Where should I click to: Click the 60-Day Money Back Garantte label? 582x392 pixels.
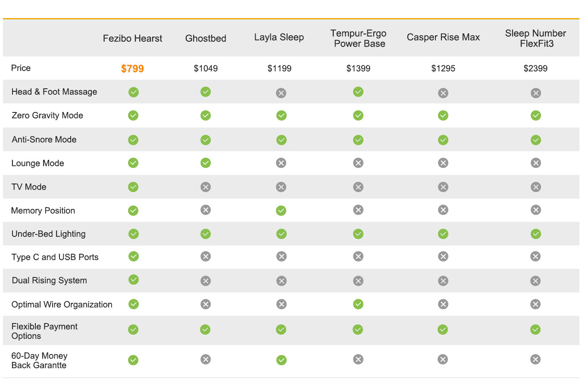tap(39, 361)
